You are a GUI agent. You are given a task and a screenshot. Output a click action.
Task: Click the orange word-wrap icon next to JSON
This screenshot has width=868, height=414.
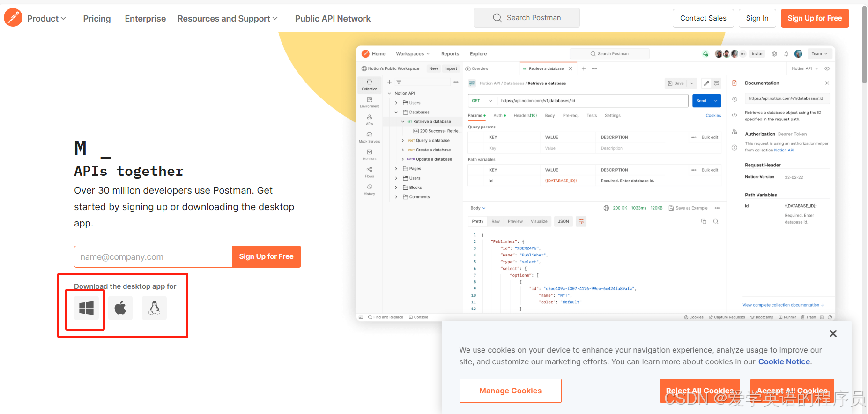[581, 221]
